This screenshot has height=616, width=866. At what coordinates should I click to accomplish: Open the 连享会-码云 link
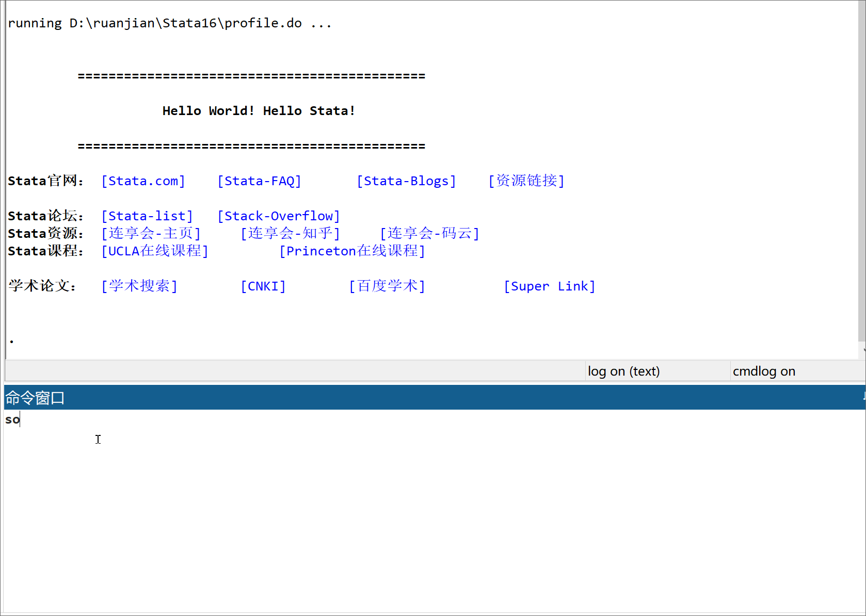429,234
